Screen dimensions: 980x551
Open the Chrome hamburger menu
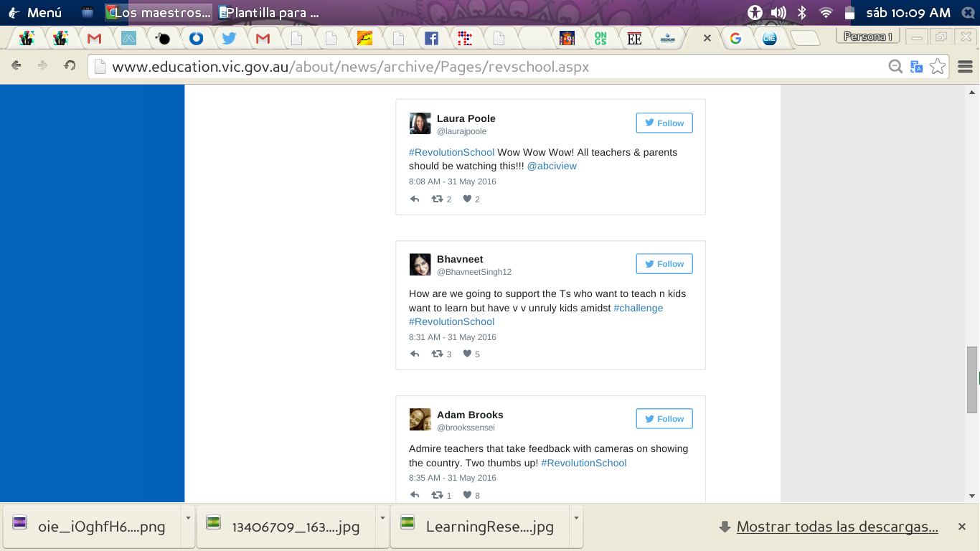(965, 67)
